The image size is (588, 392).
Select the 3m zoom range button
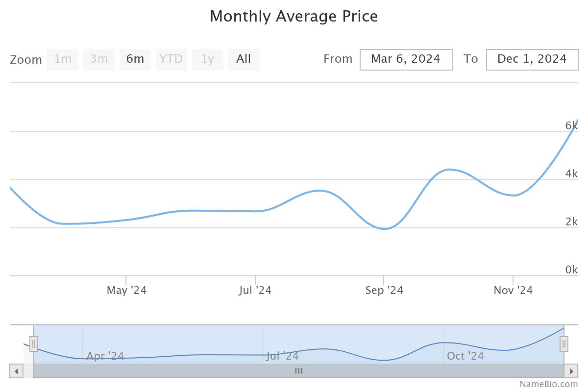pyautogui.click(x=99, y=59)
